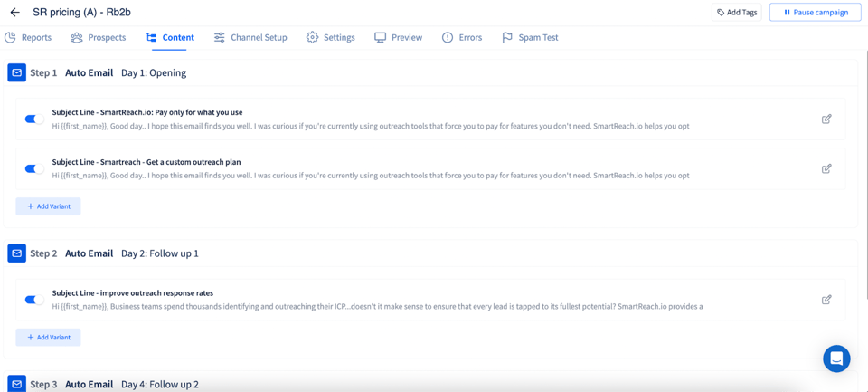Click the email preview text mentioning 'Business teams spend thousands'
Viewport: 868px width, 392px height.
point(378,306)
